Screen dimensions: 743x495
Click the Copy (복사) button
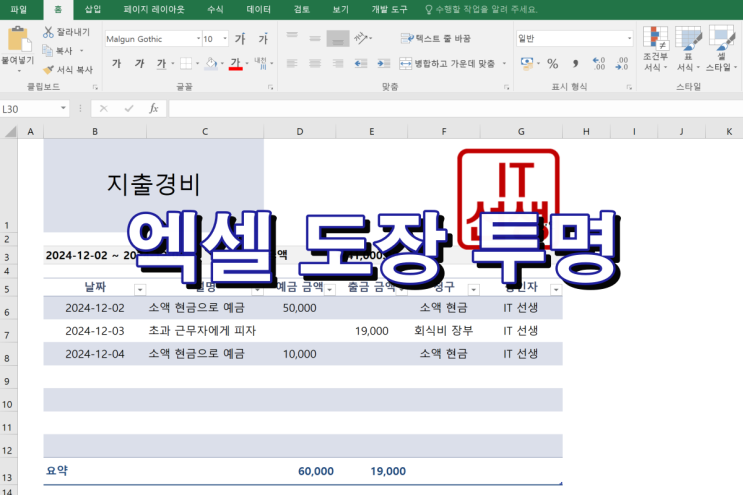pyautogui.click(x=58, y=50)
